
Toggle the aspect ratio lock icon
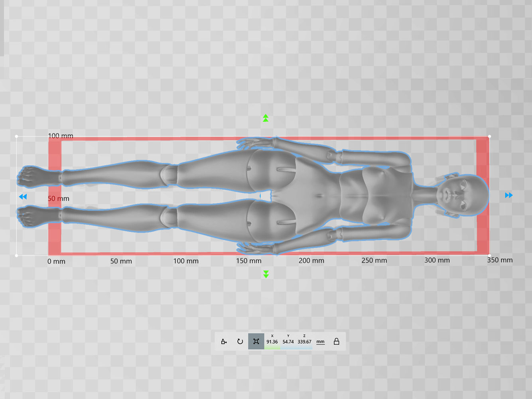click(x=337, y=342)
